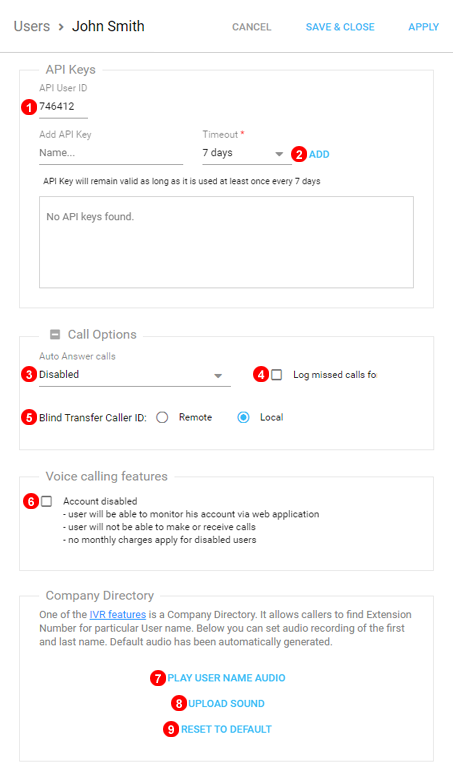Image resolution: width=453 pixels, height=772 pixels.
Task: Enable Log missed calls checkbox
Action: point(277,375)
